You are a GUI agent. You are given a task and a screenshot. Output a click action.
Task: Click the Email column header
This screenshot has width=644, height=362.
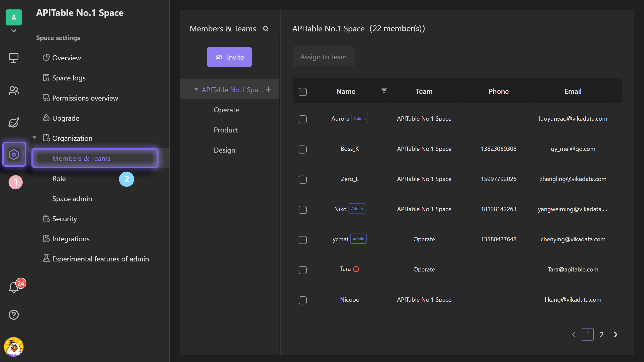click(573, 91)
